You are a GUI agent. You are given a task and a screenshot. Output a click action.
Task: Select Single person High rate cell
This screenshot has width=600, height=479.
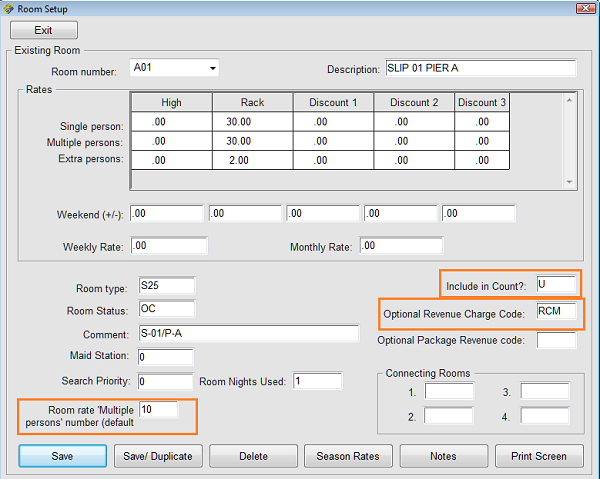tap(172, 122)
